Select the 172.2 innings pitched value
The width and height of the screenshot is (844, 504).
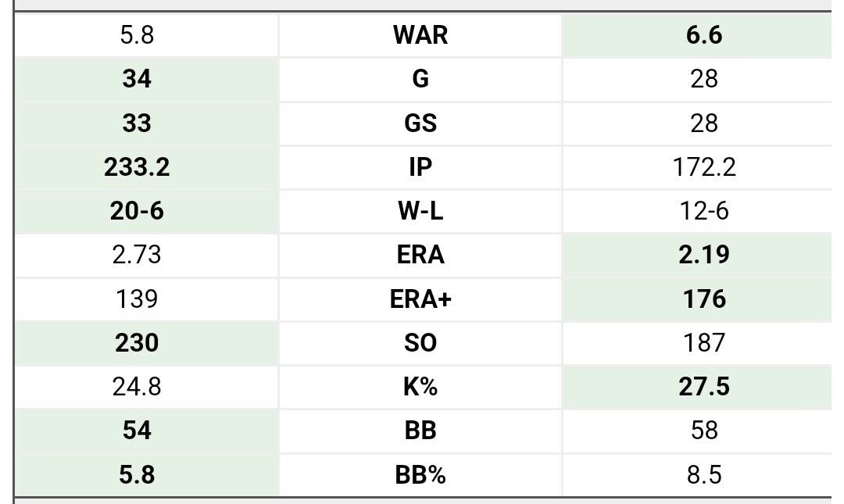[704, 167]
